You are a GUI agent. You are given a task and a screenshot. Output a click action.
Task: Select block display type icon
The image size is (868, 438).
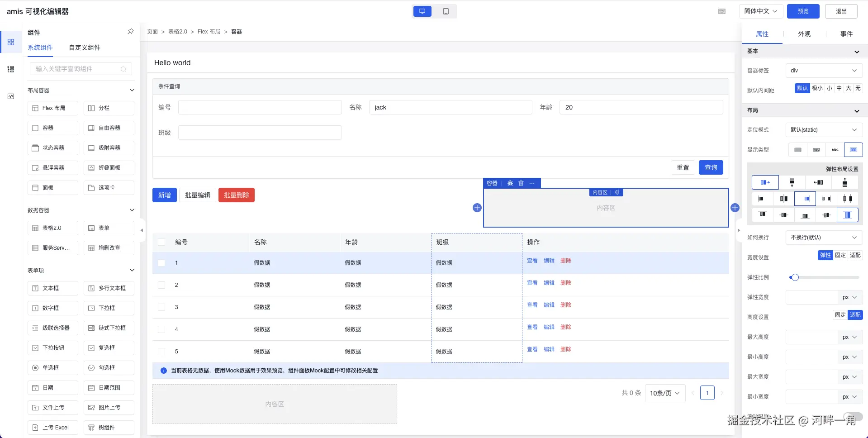[x=798, y=150]
